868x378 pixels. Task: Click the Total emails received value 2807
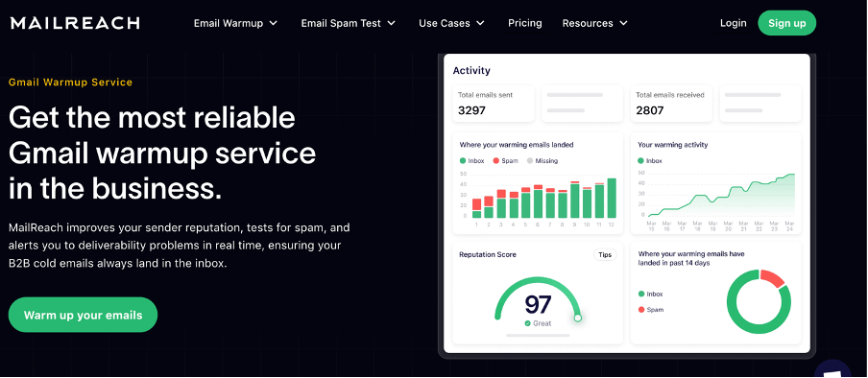click(x=649, y=110)
